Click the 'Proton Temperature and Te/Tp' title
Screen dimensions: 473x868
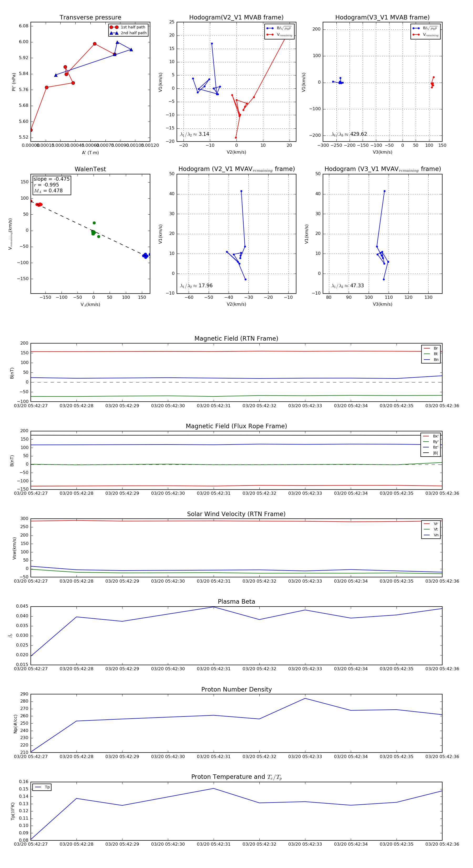coord(236,777)
